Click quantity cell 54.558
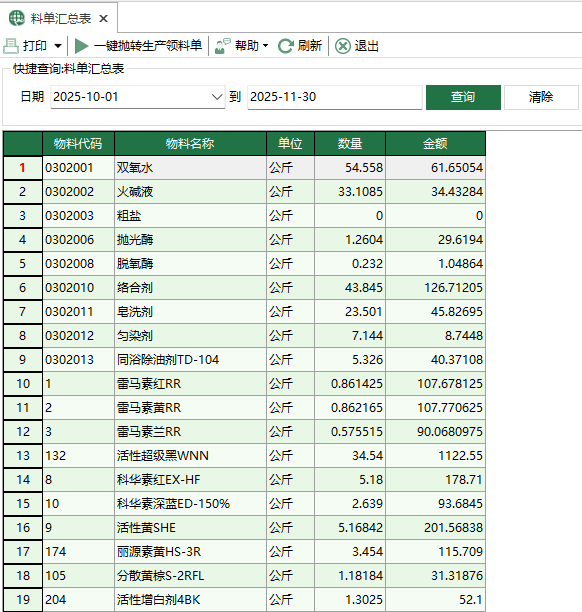The image size is (582, 612). click(350, 168)
